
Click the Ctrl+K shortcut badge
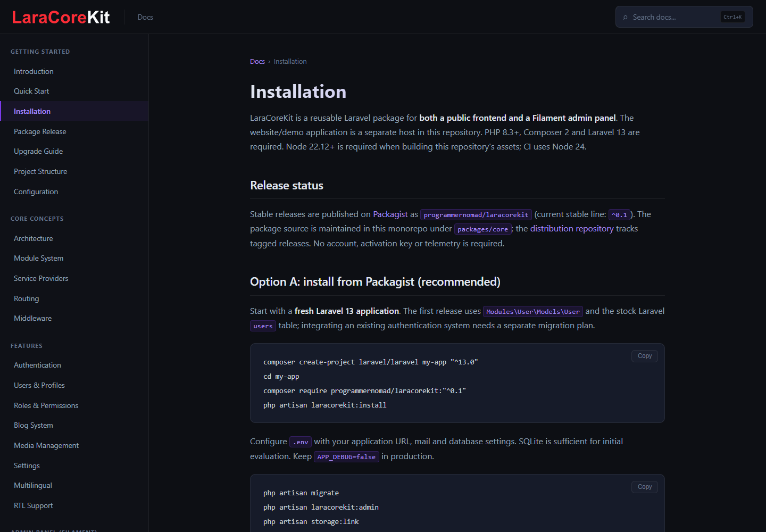click(x=732, y=17)
